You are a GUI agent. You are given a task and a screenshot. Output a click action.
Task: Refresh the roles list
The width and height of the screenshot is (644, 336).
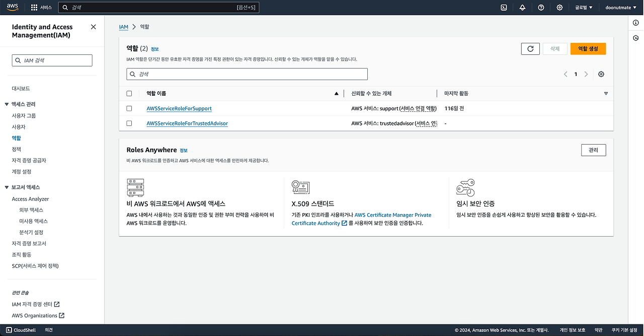coord(530,49)
